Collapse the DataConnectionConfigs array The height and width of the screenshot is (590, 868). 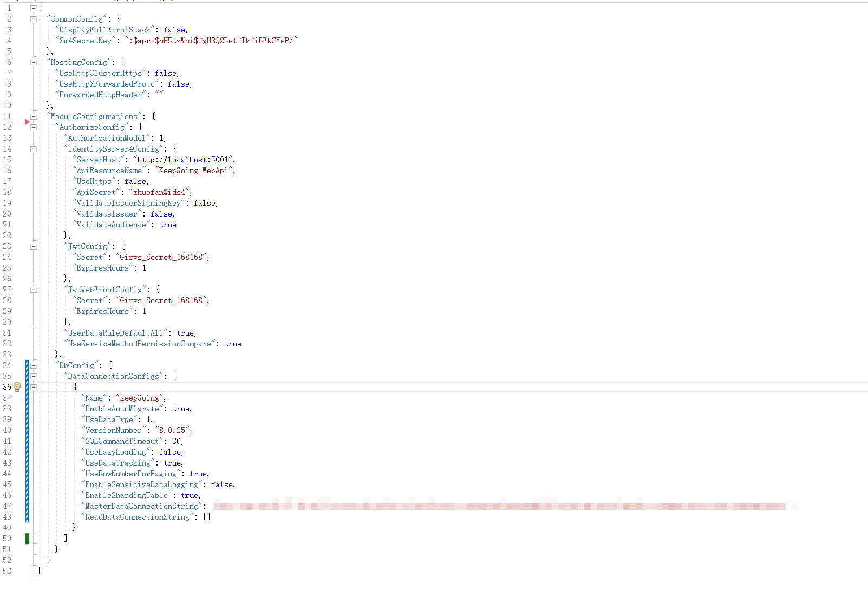[x=34, y=376]
